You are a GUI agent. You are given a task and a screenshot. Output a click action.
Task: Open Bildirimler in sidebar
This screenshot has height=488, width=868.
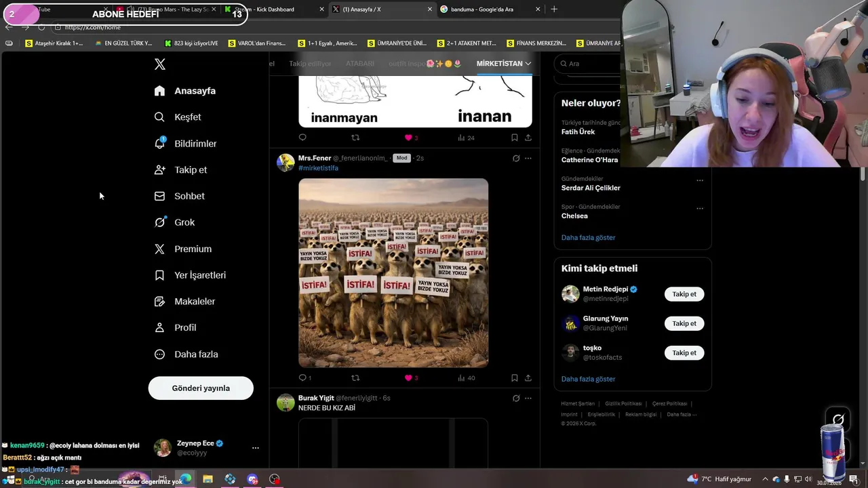point(186,144)
